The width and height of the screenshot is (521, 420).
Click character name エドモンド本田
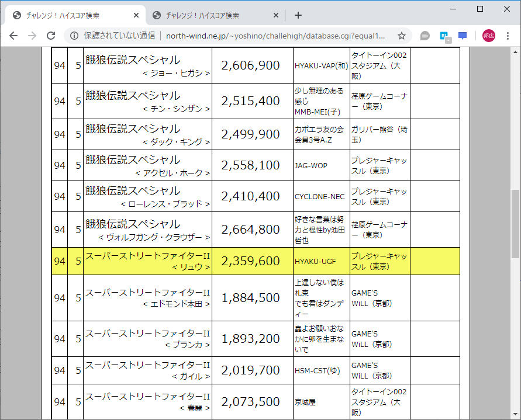point(176,304)
